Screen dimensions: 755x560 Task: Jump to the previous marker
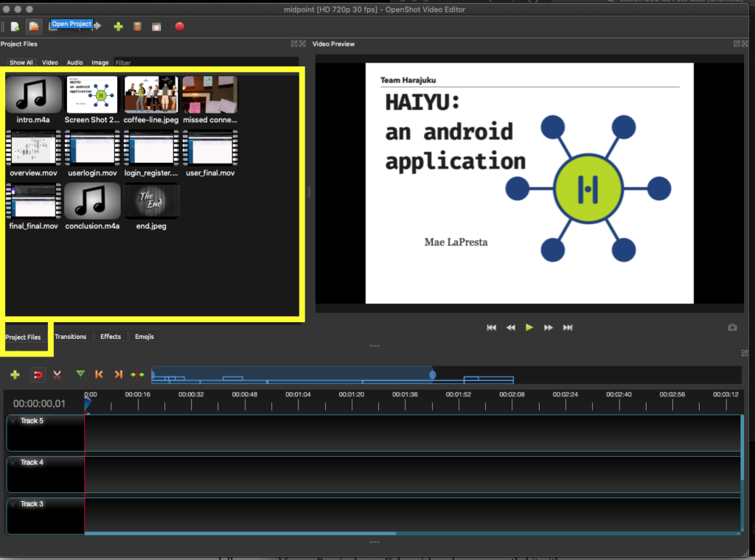point(100,374)
